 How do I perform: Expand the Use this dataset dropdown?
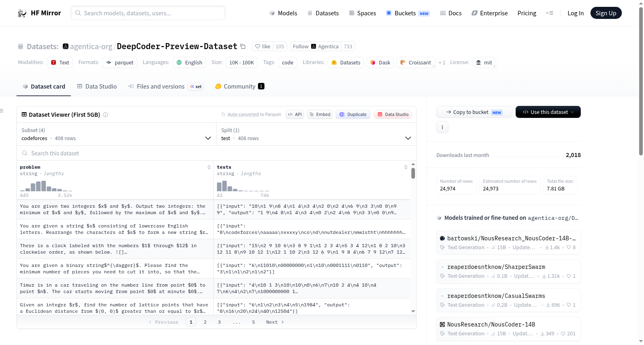point(548,112)
